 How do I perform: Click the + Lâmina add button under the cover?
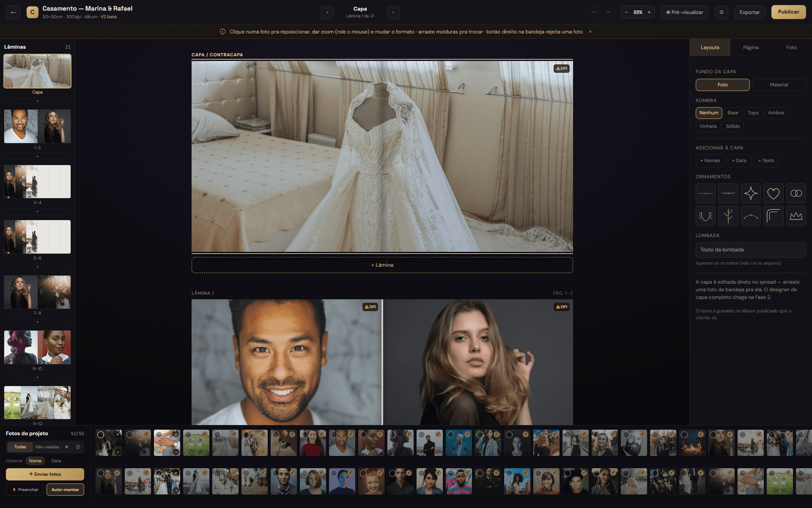click(382, 265)
